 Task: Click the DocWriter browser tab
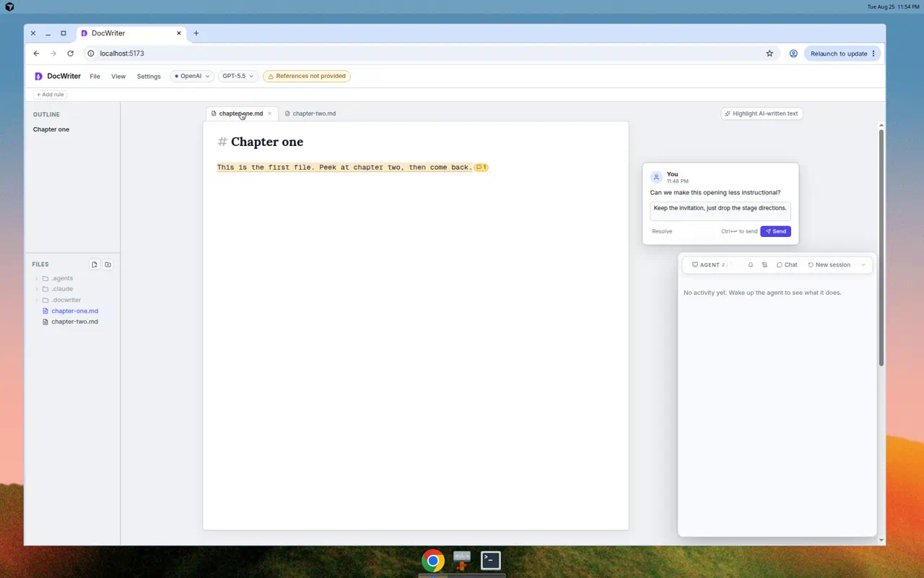[132, 33]
